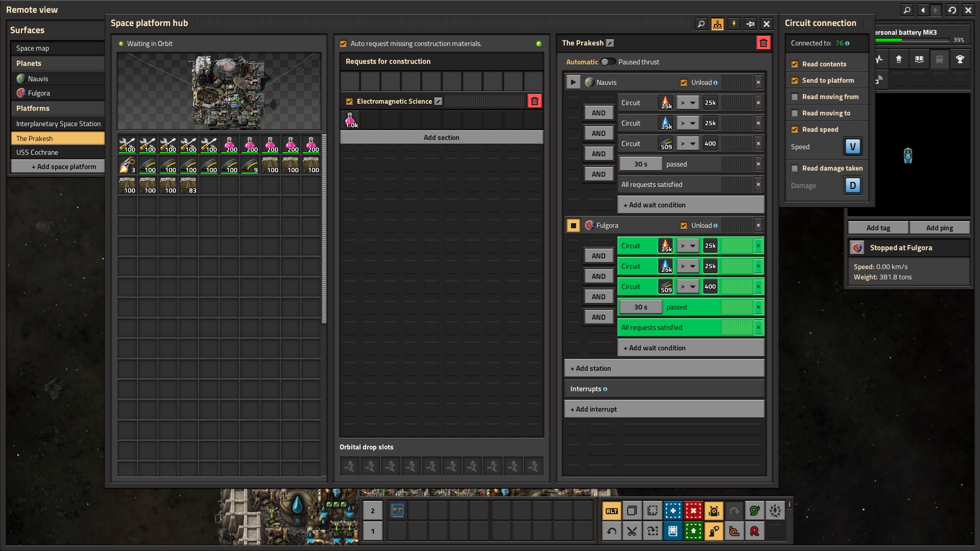Image resolution: width=980 pixels, height=551 pixels.
Task: Open comparator dropdown for Nauvis rocket fuel condition
Action: tap(687, 103)
